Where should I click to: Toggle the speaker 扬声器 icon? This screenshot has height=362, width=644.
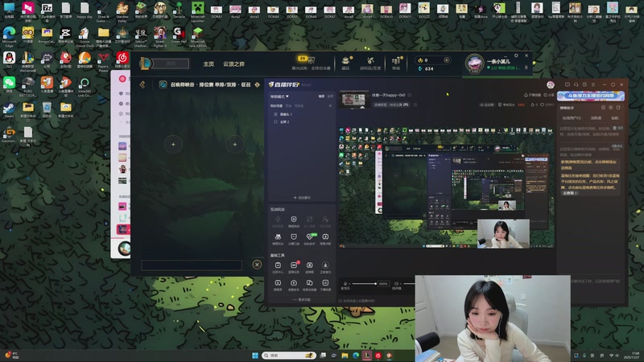click(x=396, y=284)
